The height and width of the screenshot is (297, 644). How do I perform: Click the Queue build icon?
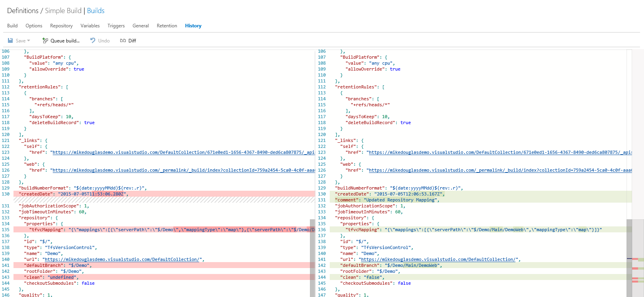(x=45, y=40)
